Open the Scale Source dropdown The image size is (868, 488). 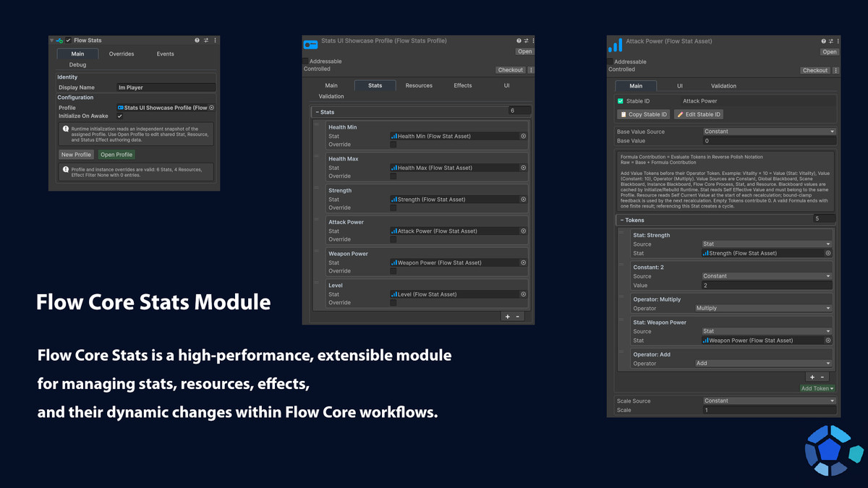pos(769,401)
